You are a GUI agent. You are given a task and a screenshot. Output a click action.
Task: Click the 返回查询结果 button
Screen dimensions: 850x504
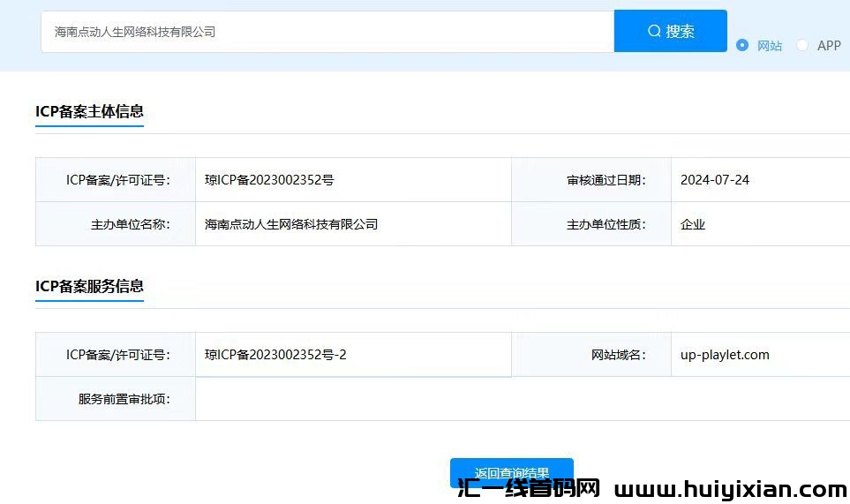(x=511, y=472)
